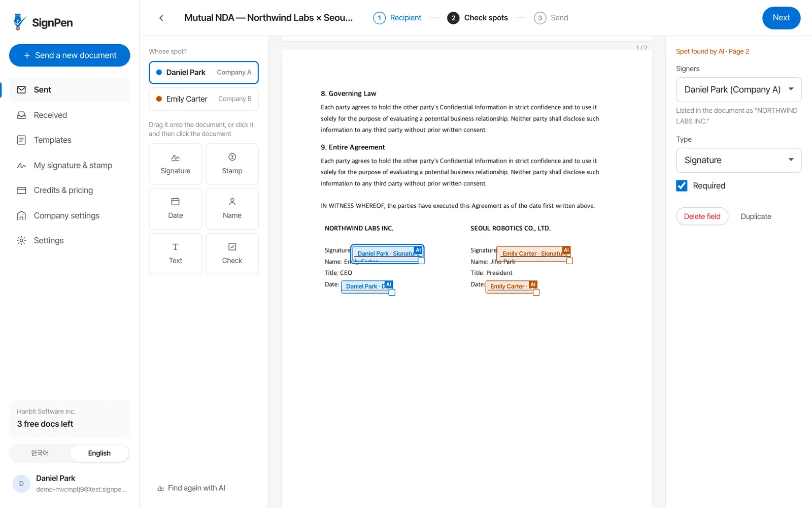Screen dimensions: 812x508
Task: Click the document title Mutual NDA
Action: pyautogui.click(x=268, y=18)
